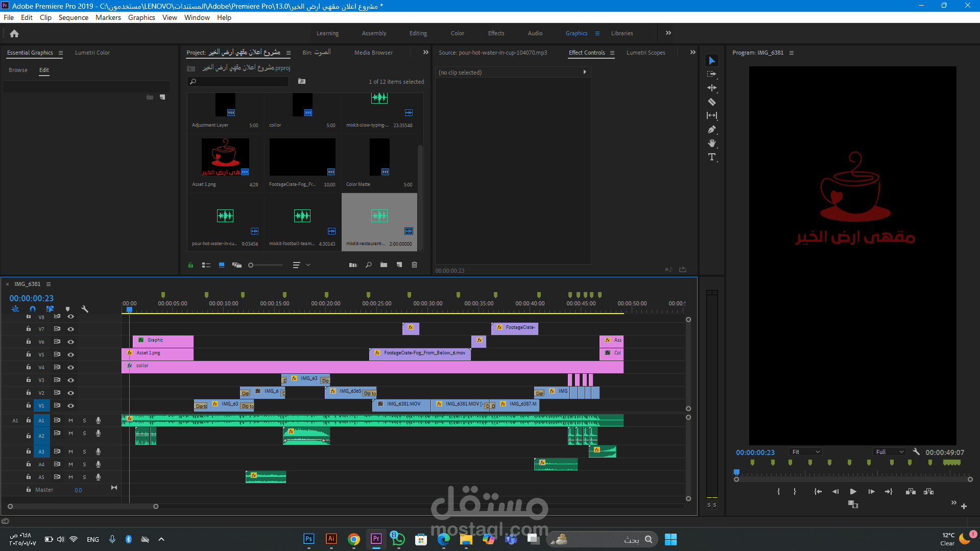Click the timeline horizontal zoom scroll bar
The image size is (980, 551).
[83, 507]
